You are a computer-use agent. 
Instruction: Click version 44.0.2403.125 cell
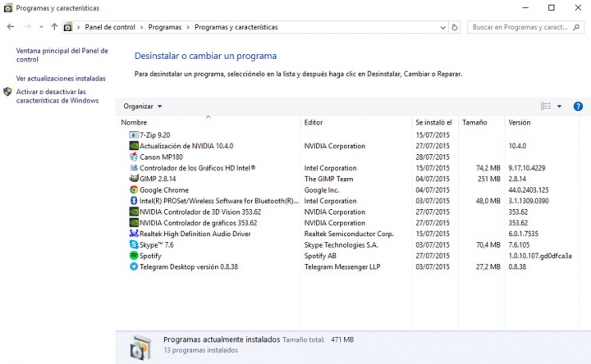tap(529, 190)
